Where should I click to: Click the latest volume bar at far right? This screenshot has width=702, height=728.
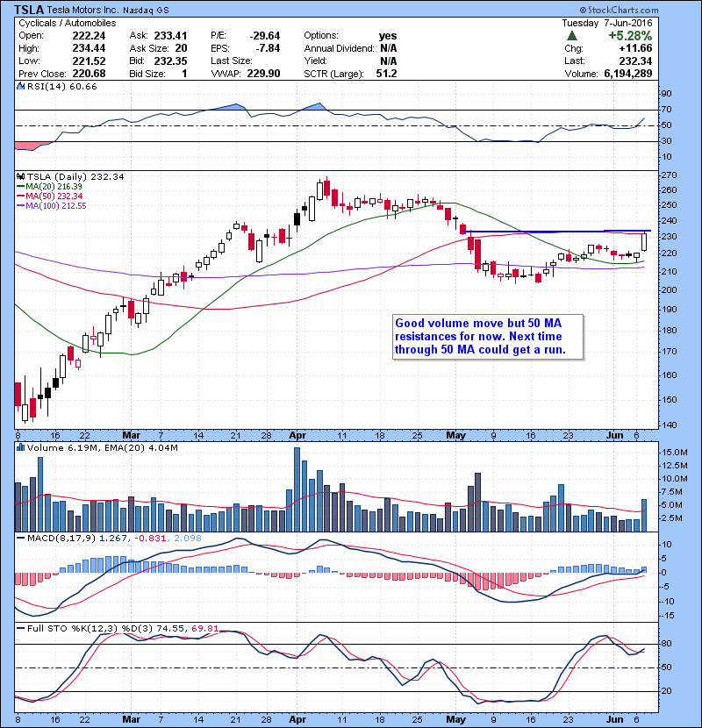644,516
